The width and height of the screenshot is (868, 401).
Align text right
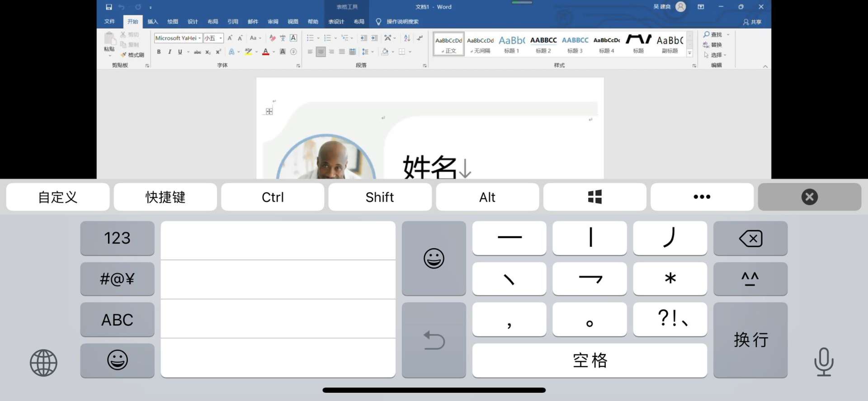331,52
